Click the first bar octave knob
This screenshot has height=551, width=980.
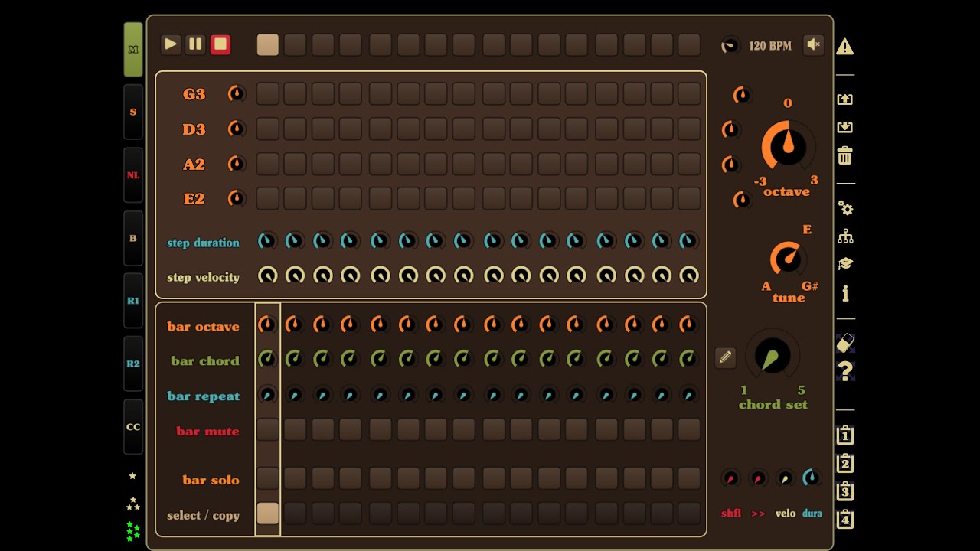click(x=267, y=324)
